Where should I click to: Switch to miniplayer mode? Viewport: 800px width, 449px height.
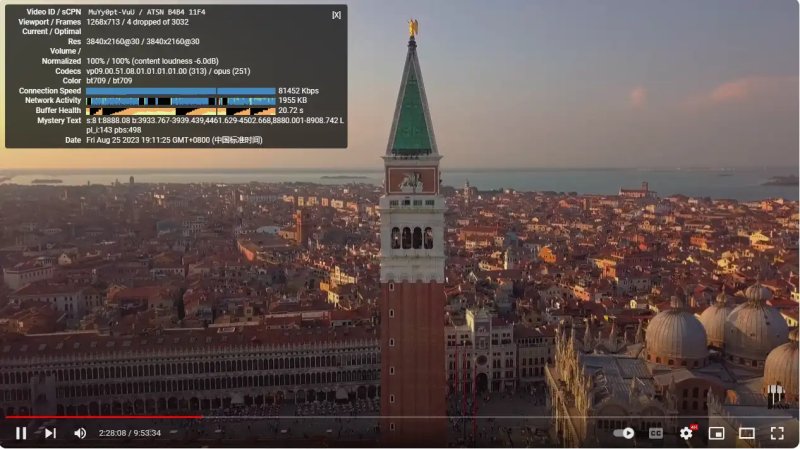pos(716,433)
